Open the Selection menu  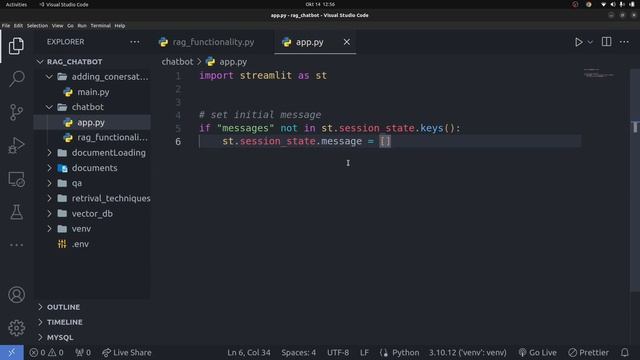point(37,25)
